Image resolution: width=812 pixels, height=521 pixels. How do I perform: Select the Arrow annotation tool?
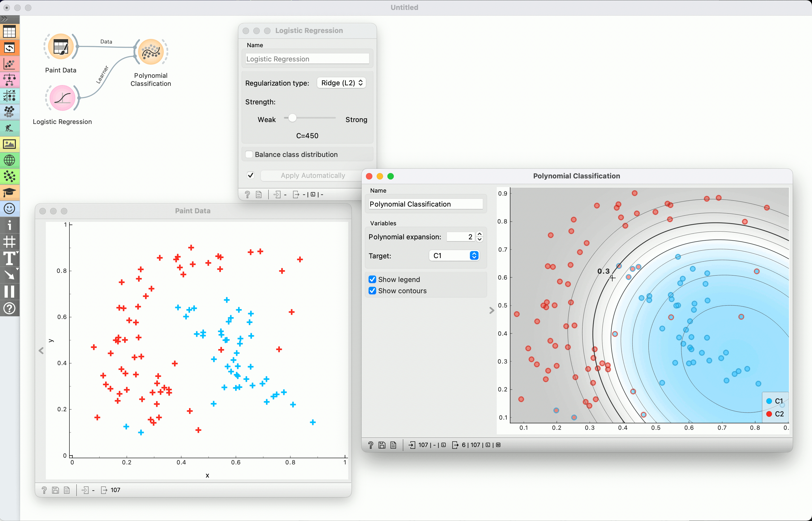tap(9, 275)
